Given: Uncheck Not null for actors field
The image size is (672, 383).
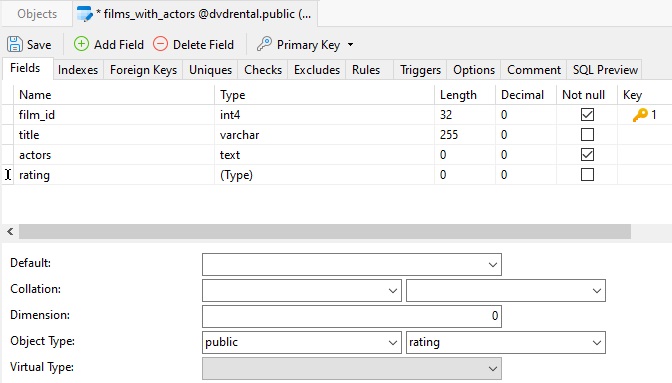Looking at the screenshot, I should coord(587,155).
